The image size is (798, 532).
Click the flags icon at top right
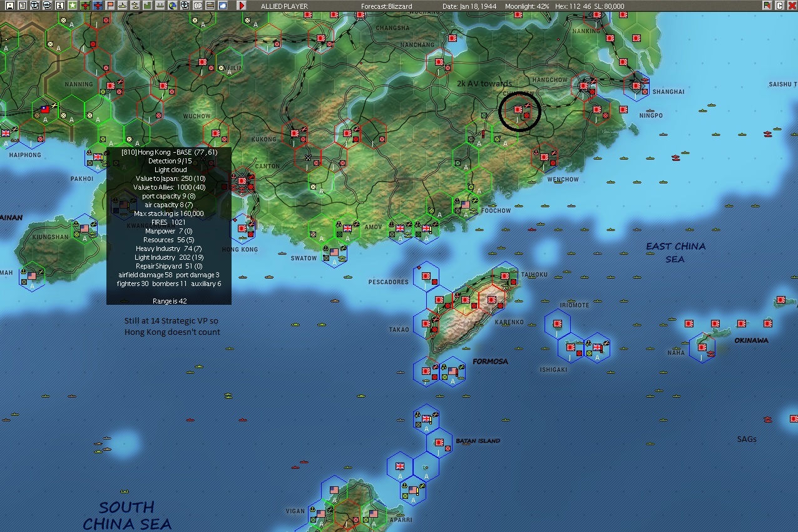pyautogui.click(x=767, y=6)
